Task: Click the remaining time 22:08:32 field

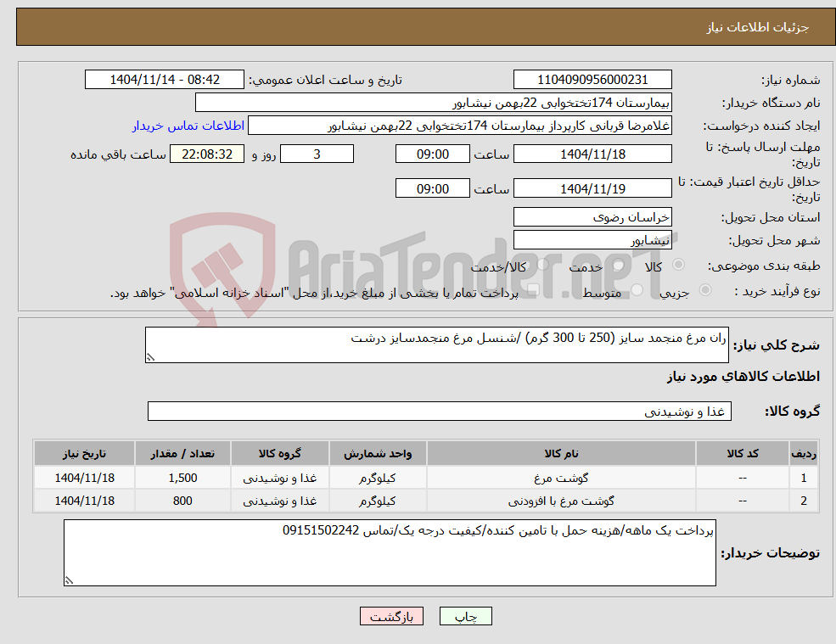Action: click(207, 154)
